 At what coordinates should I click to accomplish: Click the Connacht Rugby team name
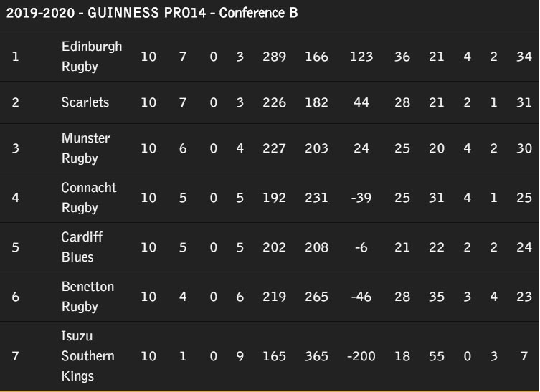click(x=89, y=198)
